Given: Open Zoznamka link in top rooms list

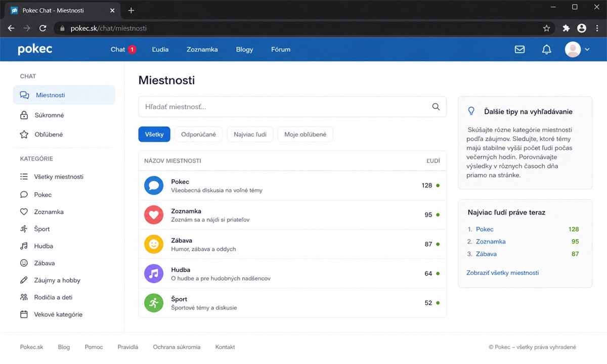Looking at the screenshot, I should pyautogui.click(x=491, y=242).
